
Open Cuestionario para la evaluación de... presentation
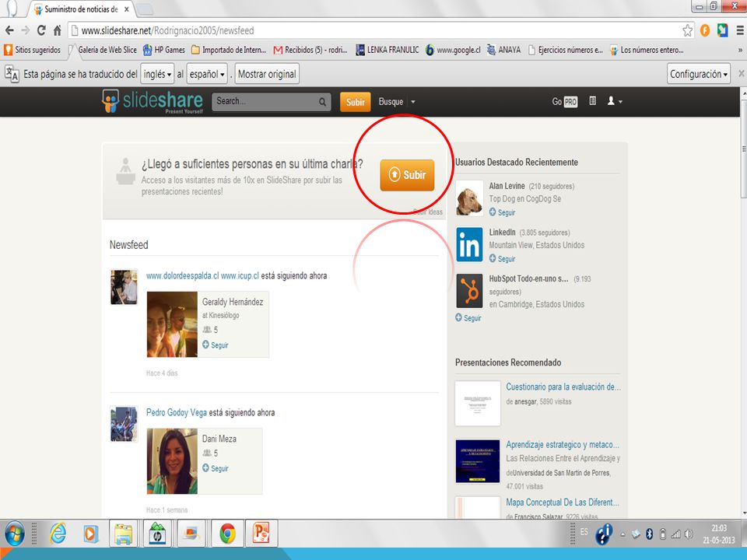(x=563, y=387)
